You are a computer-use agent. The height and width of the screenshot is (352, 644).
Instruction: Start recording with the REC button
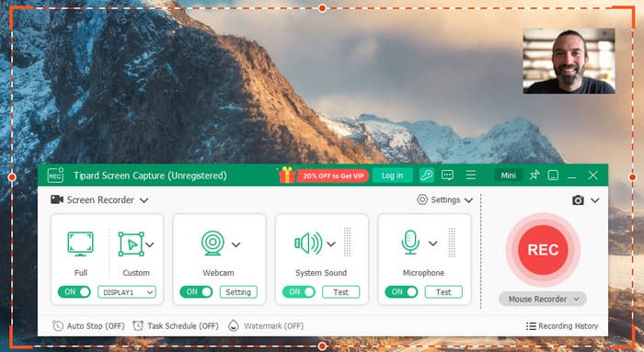(543, 249)
